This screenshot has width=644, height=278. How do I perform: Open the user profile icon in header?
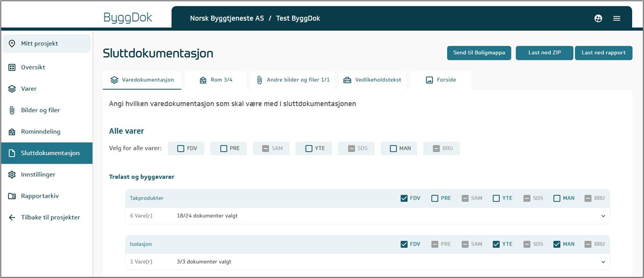tap(598, 18)
